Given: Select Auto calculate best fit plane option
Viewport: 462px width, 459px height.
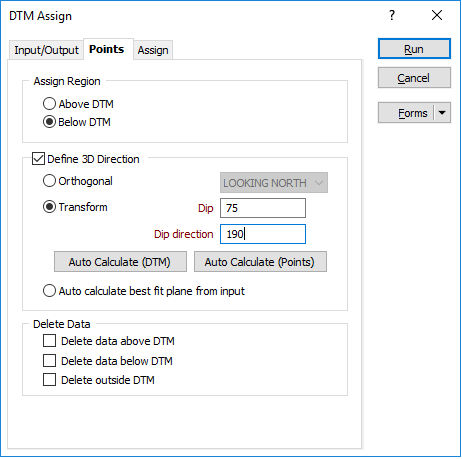Looking at the screenshot, I should 49,291.
